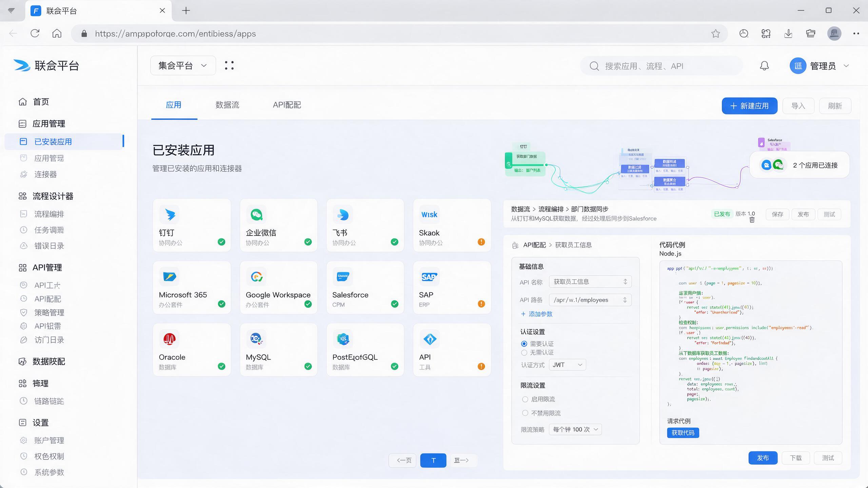The height and width of the screenshot is (488, 868).
Task: Click the 刷新 button
Action: 835,106
